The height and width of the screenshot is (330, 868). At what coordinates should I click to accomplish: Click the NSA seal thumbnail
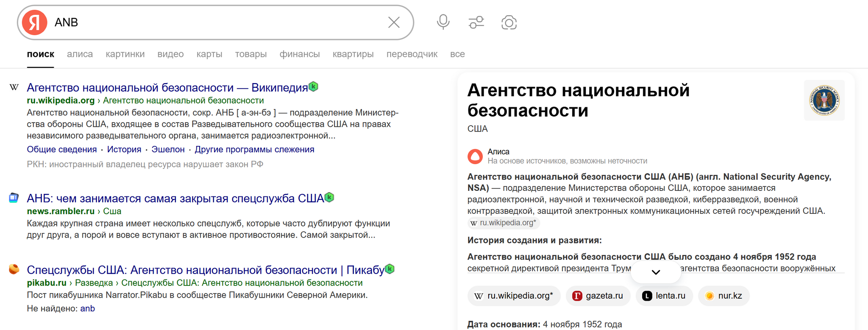coord(824,101)
